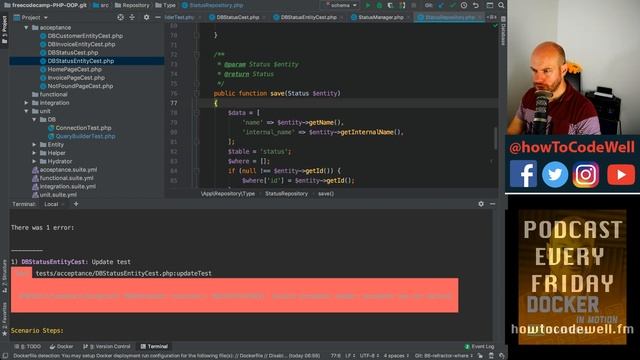Click the save() breadcrumb below editor
Image resolution: width=640 pixels, height=360 pixels.
click(x=326, y=194)
